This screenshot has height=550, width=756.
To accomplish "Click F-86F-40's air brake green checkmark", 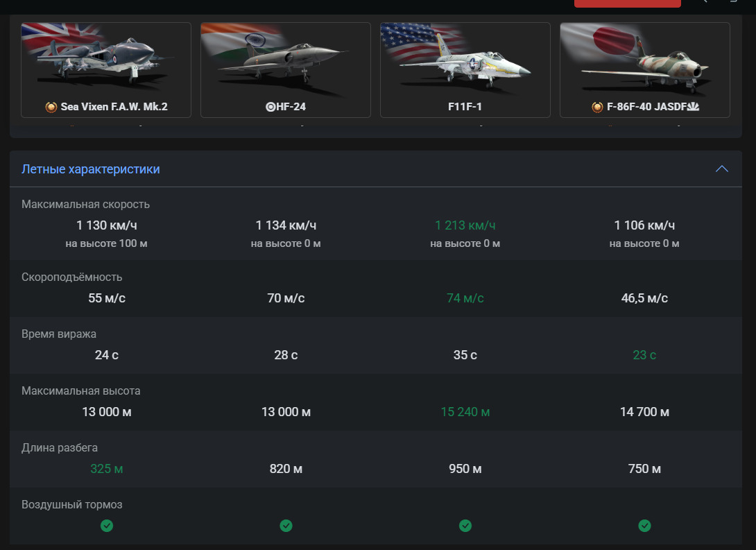I will pos(644,526).
